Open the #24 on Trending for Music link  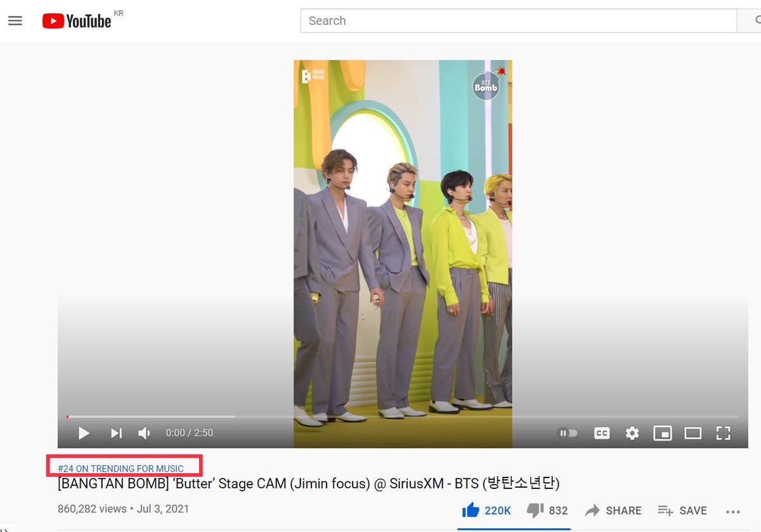click(x=120, y=469)
